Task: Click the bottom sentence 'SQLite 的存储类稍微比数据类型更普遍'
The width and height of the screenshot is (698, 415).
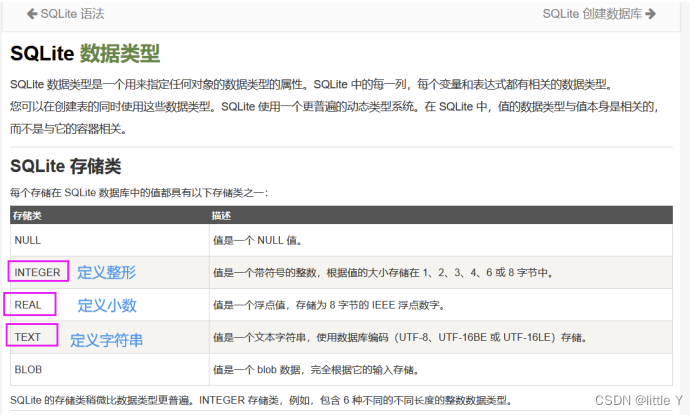Action: 260,400
